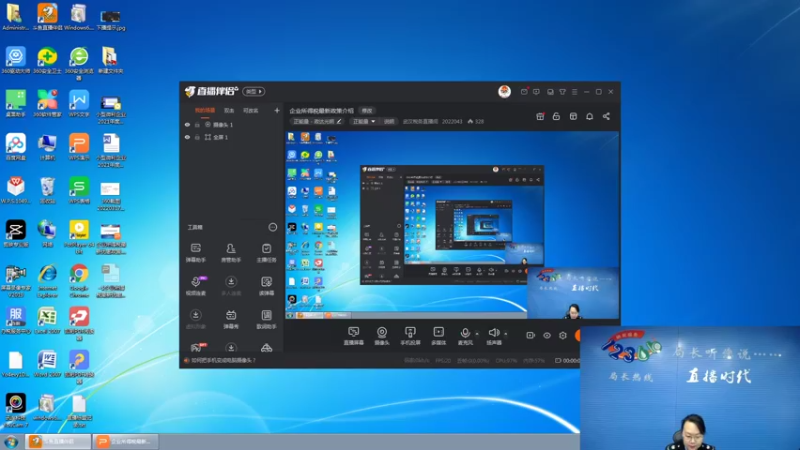The width and height of the screenshot is (800, 450).
Task: Click the layout panel icon above the preview
Action: (573, 116)
